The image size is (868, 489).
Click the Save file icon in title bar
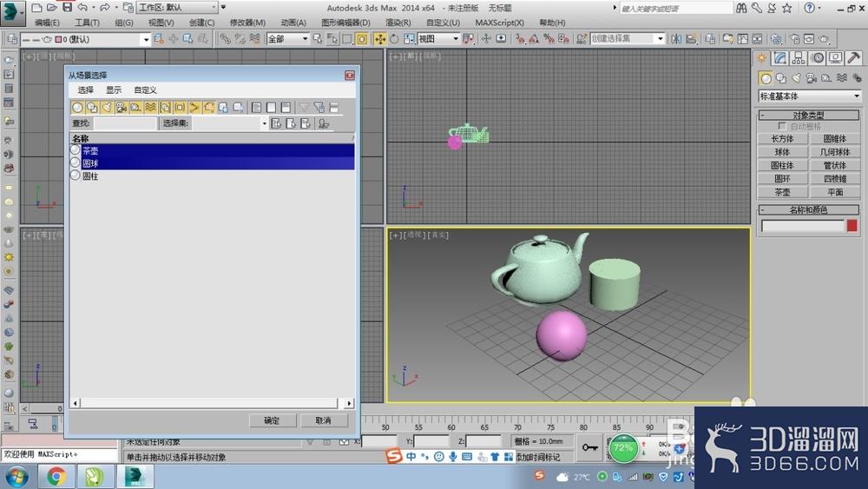tap(67, 7)
